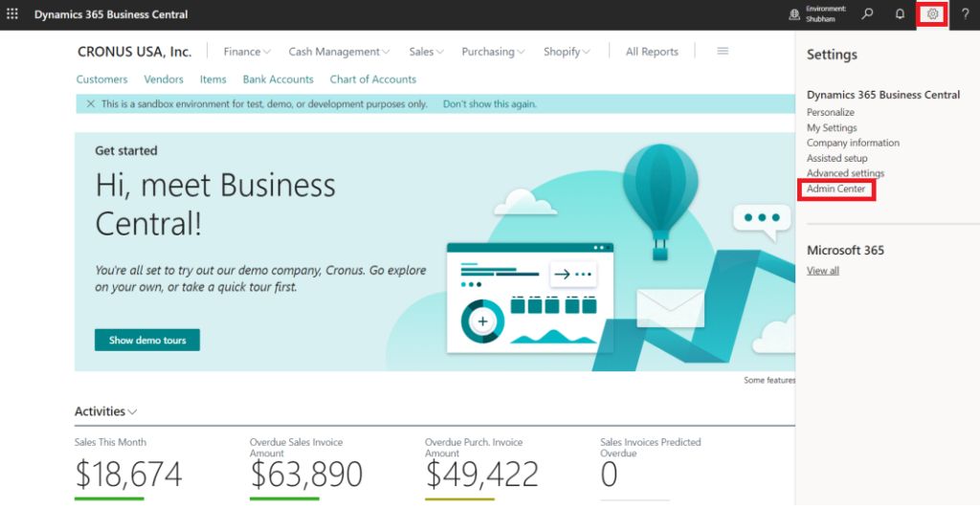Click the CRONUS USA, Inc. company name
This screenshot has height=510, width=980.
click(x=134, y=52)
